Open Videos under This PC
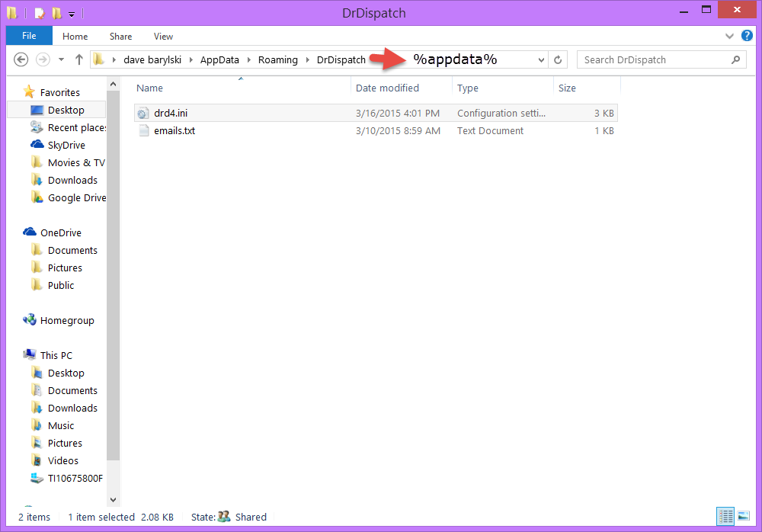Viewport: 762px width, 532px height. point(63,460)
